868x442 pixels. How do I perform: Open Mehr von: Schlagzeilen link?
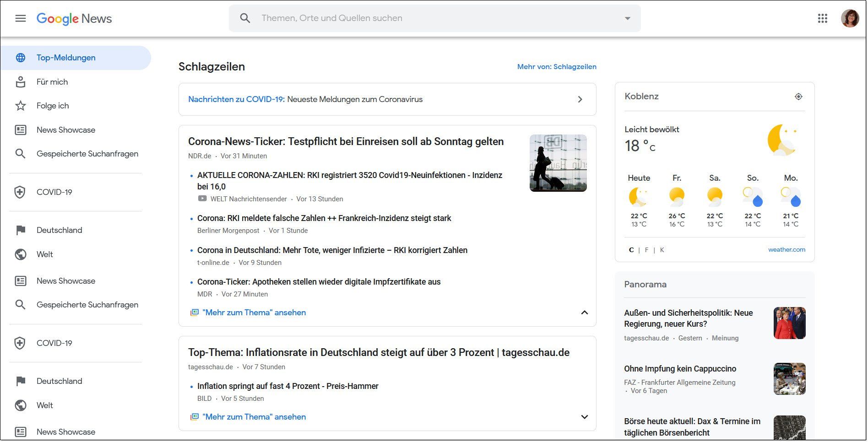(x=557, y=67)
